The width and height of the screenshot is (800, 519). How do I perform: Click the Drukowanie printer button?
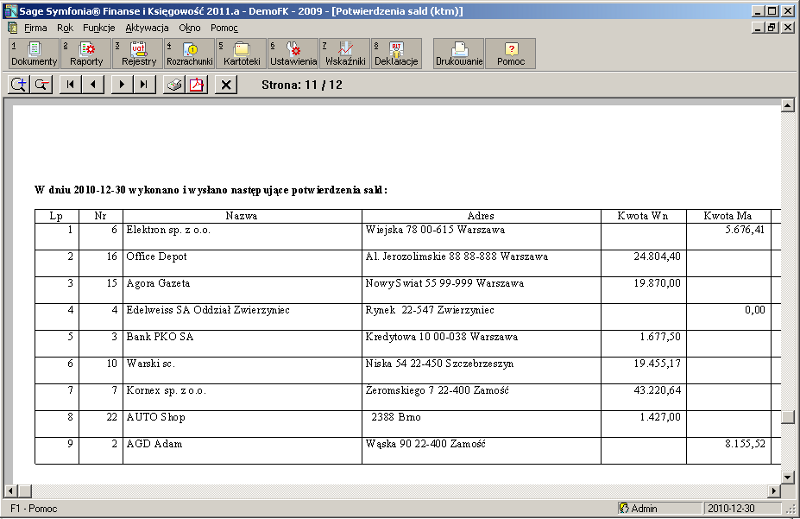pyautogui.click(x=459, y=53)
